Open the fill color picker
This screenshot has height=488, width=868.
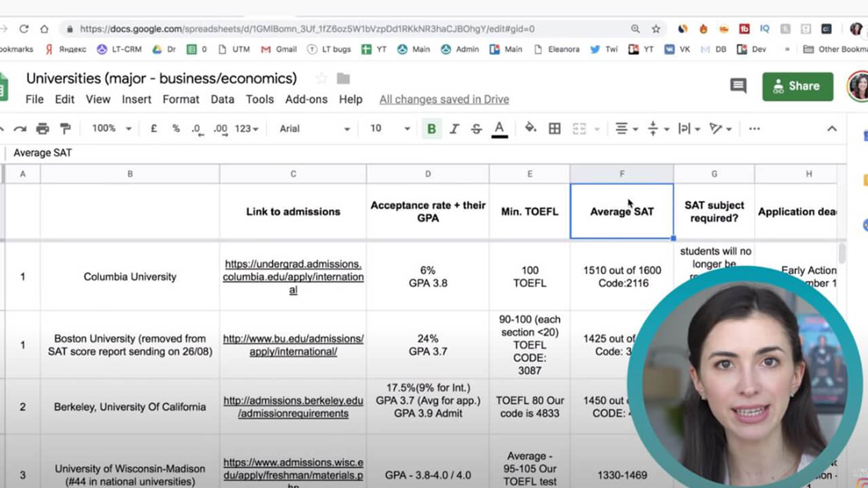(x=531, y=128)
